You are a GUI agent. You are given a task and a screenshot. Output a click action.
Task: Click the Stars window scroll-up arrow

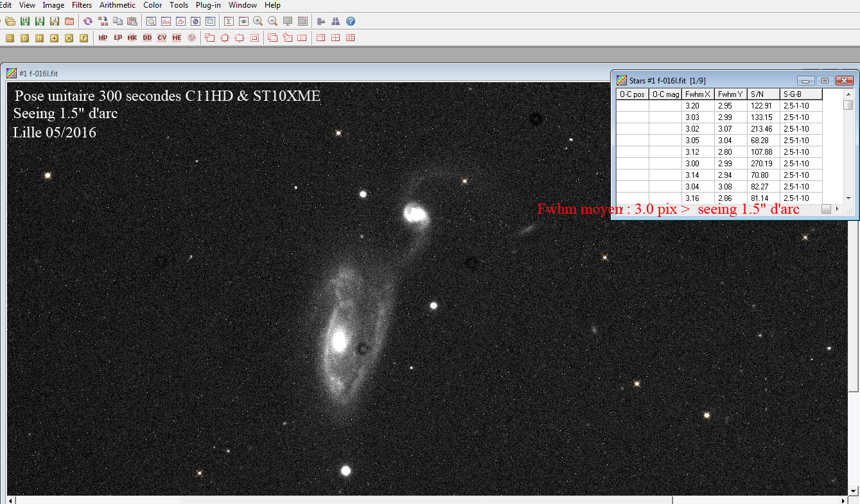pos(848,94)
